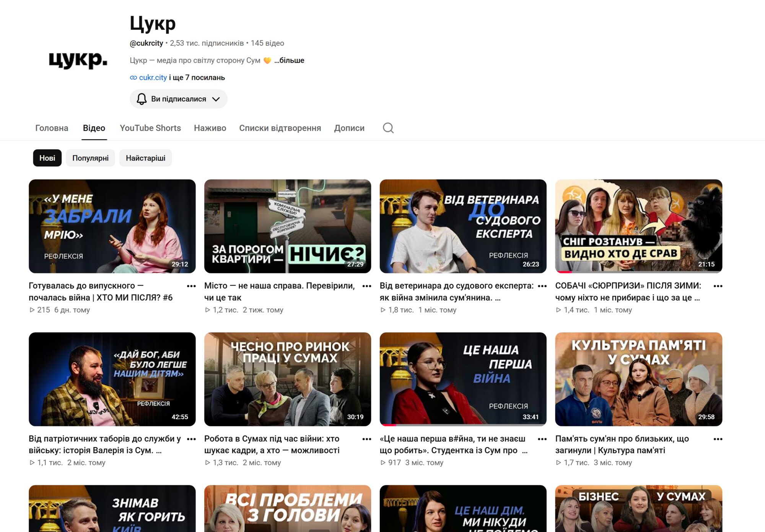This screenshot has height=532, width=765.
Task: Click the watch progress bar on 'Сніг розтанув' thumbnail
Action: pos(639,272)
